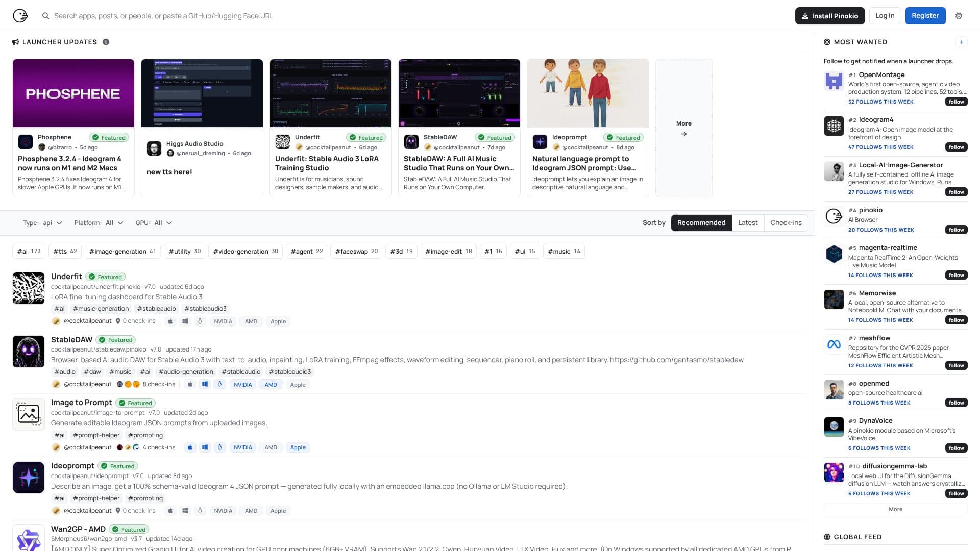Click the Register button
980x551 pixels.
pos(925,16)
